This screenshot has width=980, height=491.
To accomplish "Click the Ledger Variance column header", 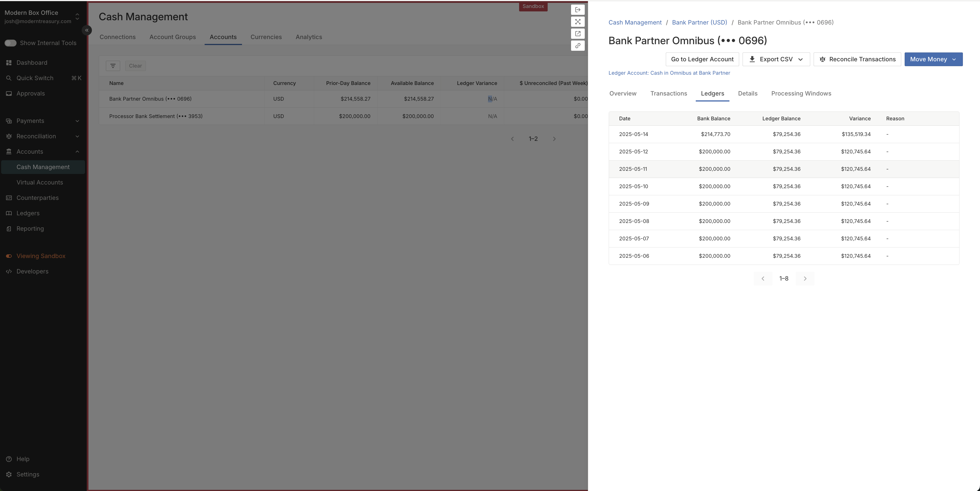I will (477, 83).
